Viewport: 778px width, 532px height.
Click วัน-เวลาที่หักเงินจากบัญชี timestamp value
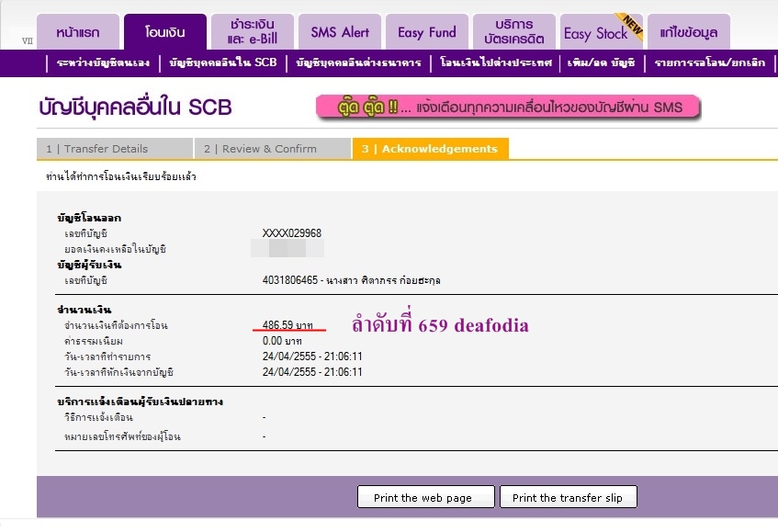(x=312, y=372)
